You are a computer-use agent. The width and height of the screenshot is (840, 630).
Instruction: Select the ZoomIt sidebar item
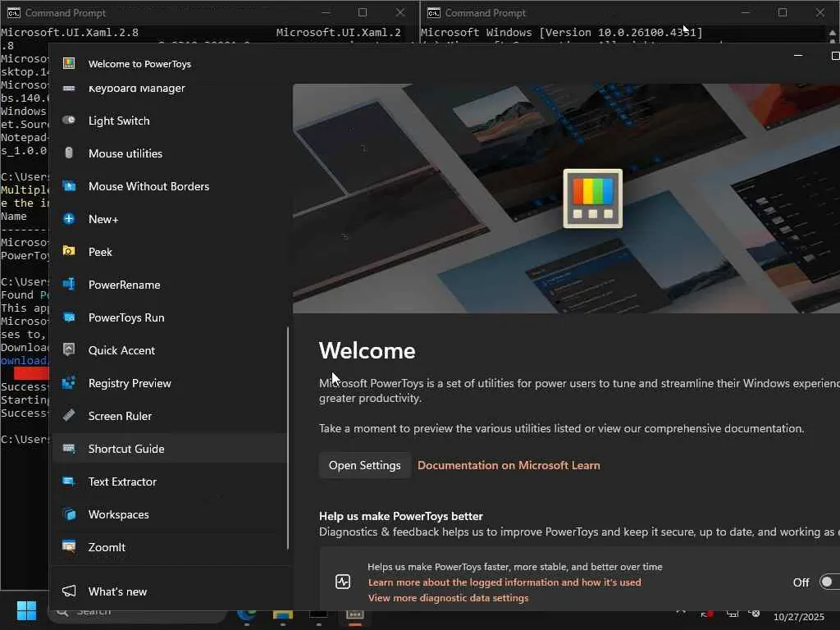[x=169, y=547]
